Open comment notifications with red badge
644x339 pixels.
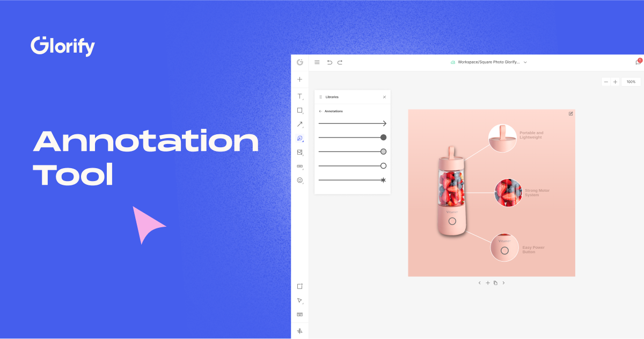tap(638, 62)
